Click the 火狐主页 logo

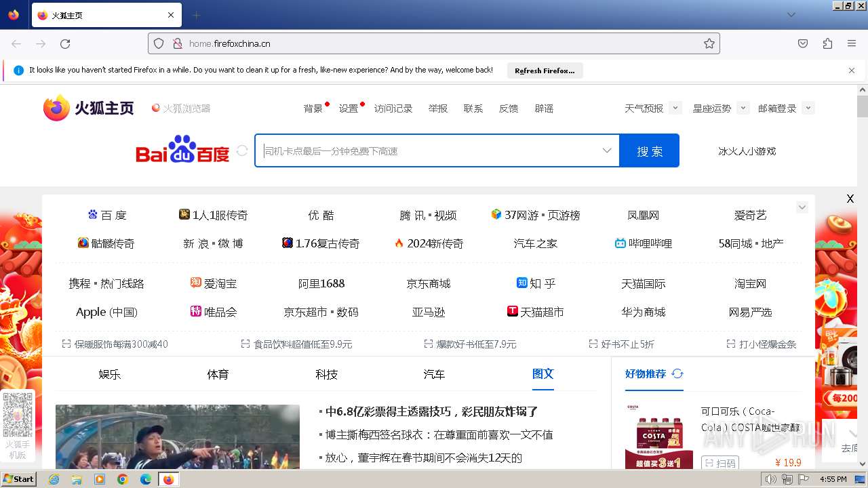89,108
